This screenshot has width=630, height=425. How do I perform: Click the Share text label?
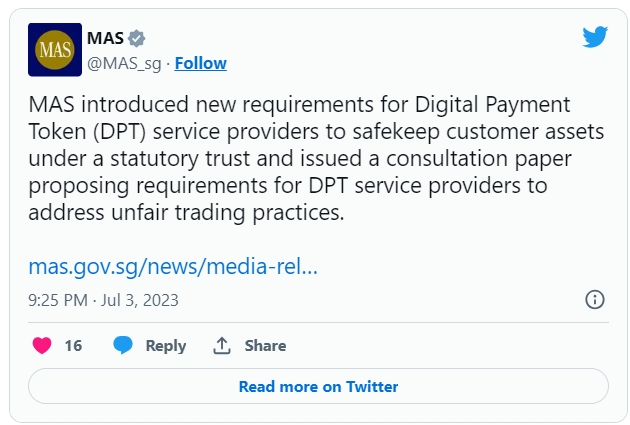265,346
